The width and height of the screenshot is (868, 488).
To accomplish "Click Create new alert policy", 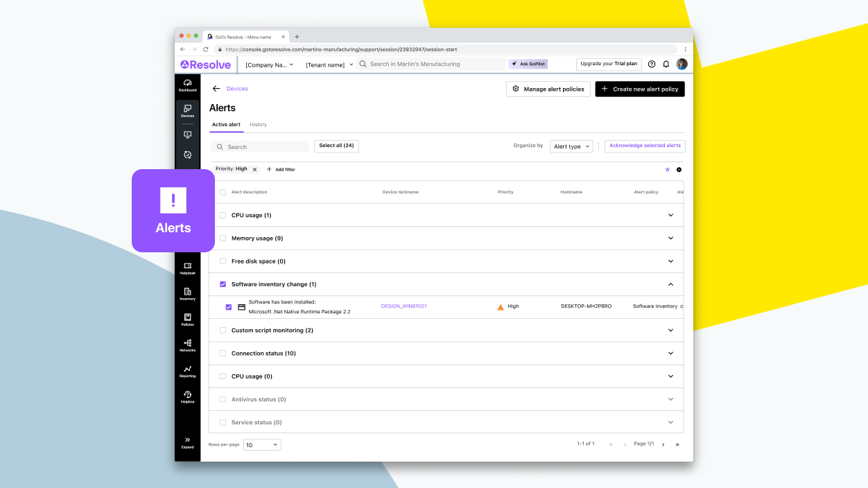I will [x=639, y=89].
